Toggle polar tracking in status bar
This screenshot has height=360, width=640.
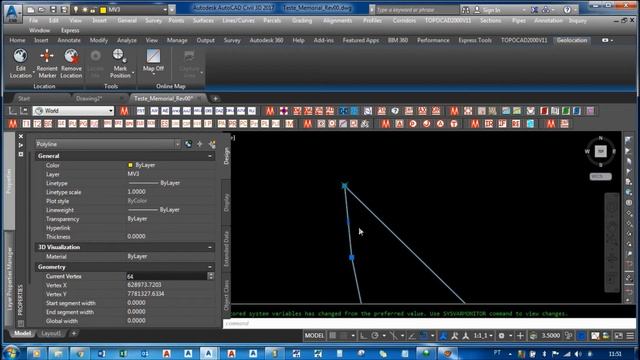(375, 336)
